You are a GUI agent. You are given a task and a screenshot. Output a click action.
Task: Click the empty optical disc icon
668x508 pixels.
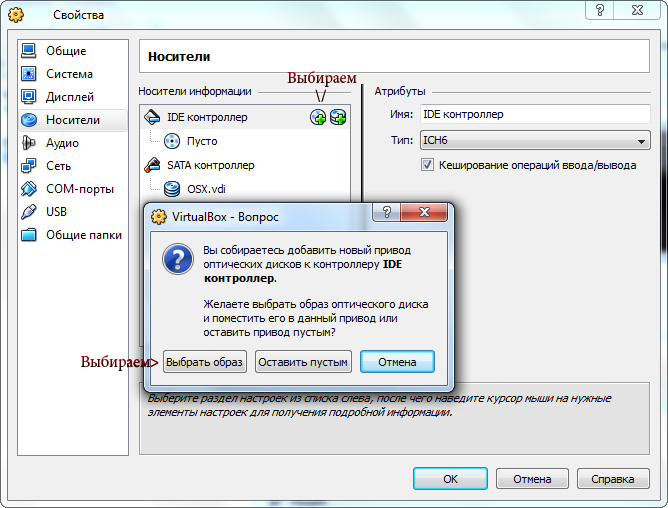point(172,141)
